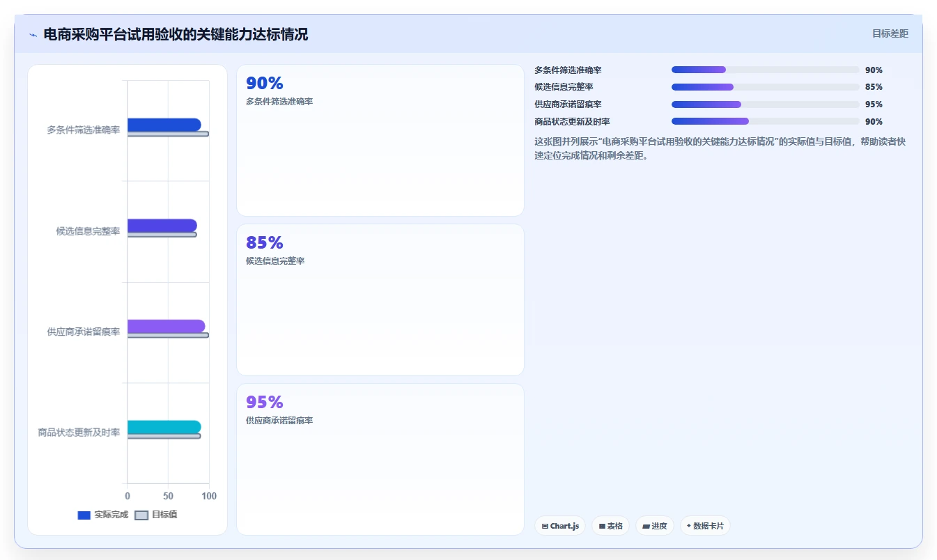Click the 多条件筛选准确率 chart axis label
The image size is (937, 560).
click(84, 130)
